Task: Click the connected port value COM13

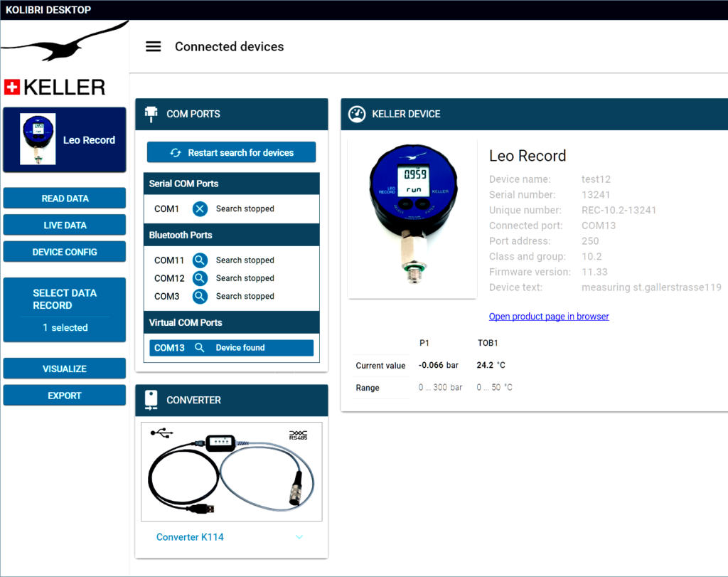Action: [599, 226]
